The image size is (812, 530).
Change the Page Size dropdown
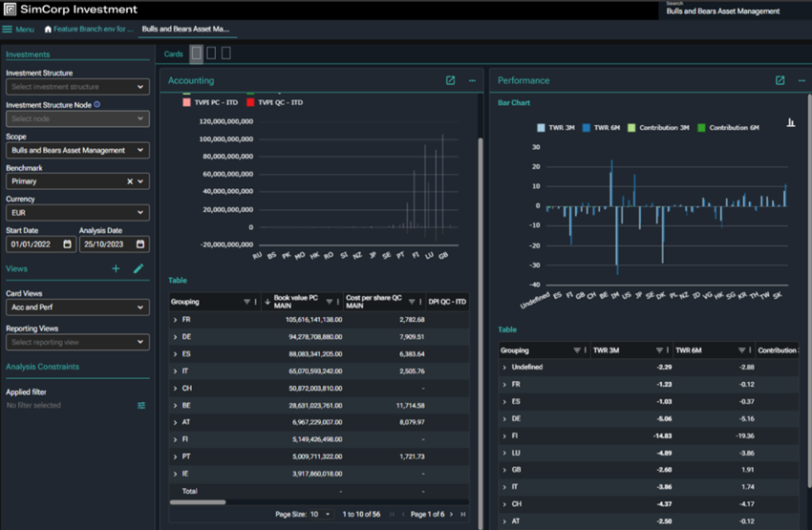point(321,515)
